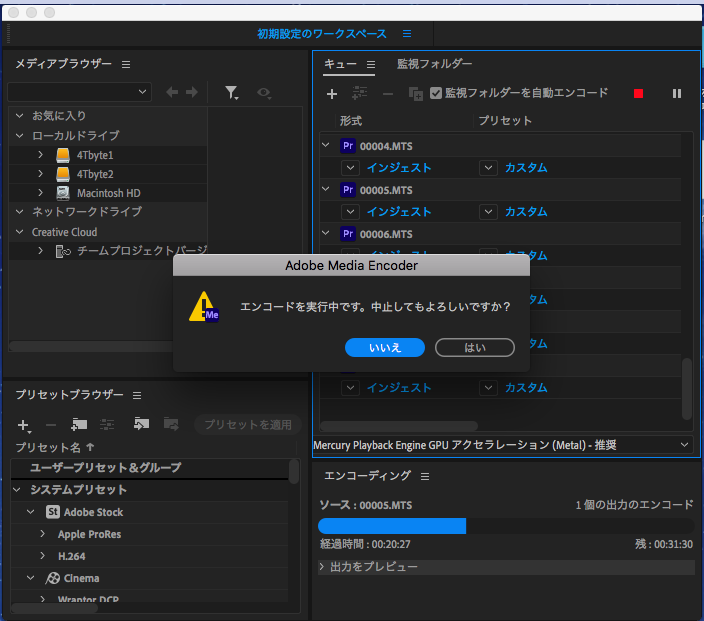
Task: Click カスタム link under 00005.MTS
Action: point(526,212)
